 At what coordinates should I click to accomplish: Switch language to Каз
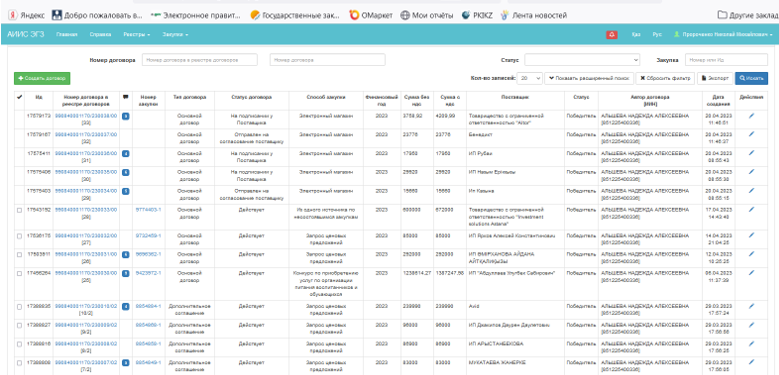coord(636,35)
